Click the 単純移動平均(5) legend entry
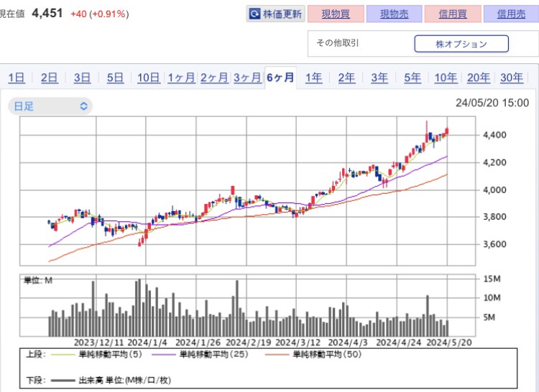539x392 pixels. click(96, 354)
